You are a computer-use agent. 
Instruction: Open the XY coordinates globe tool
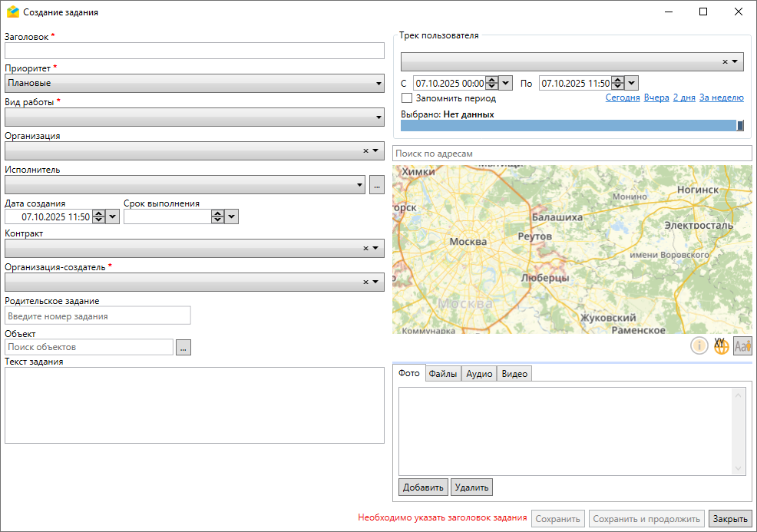[x=721, y=346]
